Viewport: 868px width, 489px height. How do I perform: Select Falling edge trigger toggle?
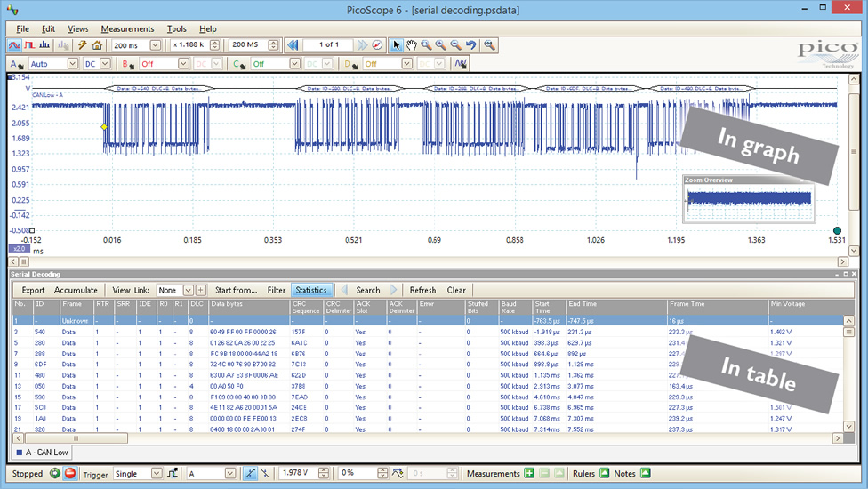(265, 473)
